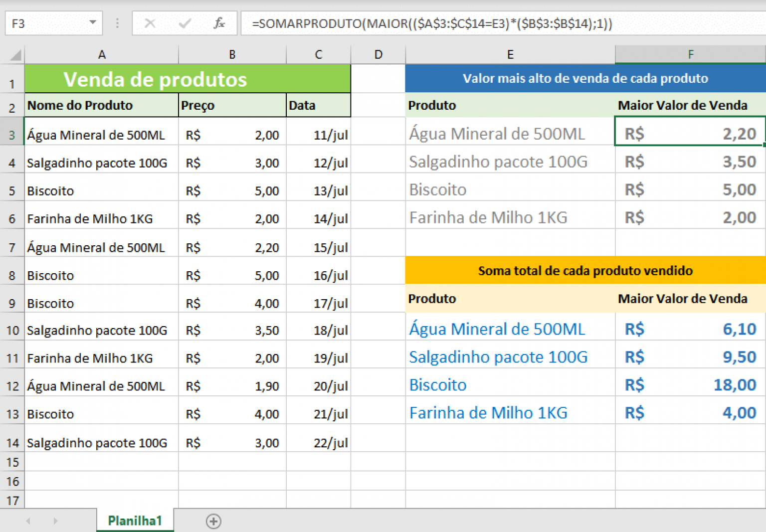Click 'Biscoito' in row 5 of column A
Screen dimensions: 766x532
click(x=102, y=188)
